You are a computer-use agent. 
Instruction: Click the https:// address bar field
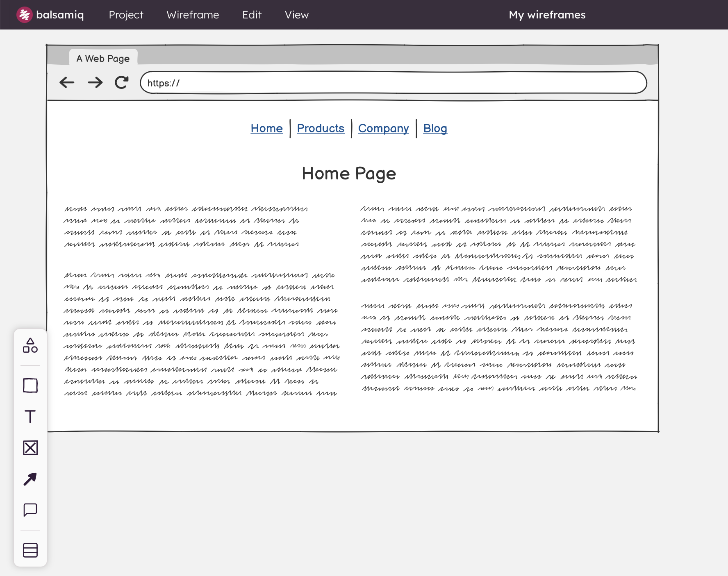coord(393,83)
